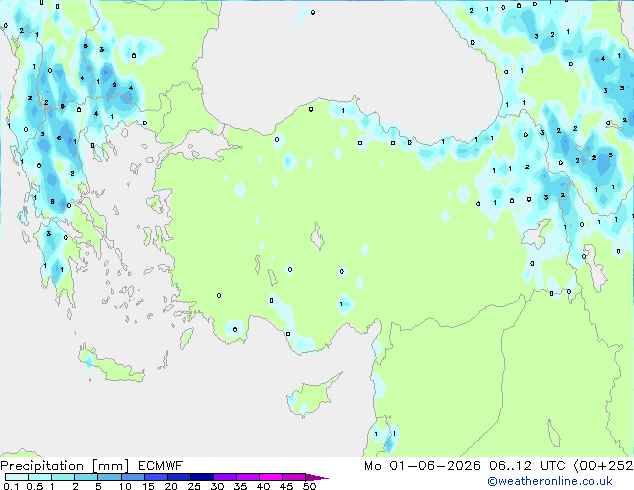634x490 pixels.
Task: Select the 0.1 mm legend color swatch
Action: coord(17,477)
